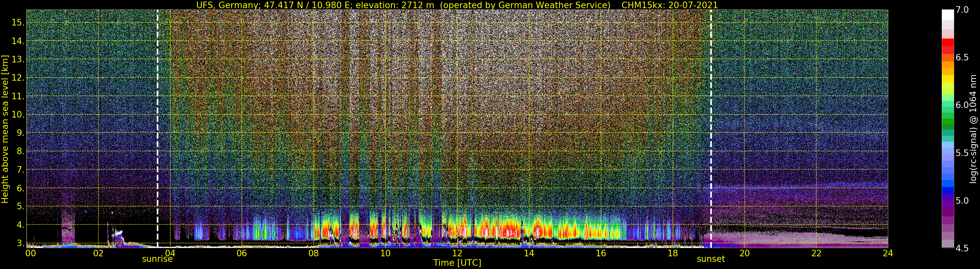Click the 24 hour tick at axis end
Viewport: 980px width, 269px height.
(888, 253)
